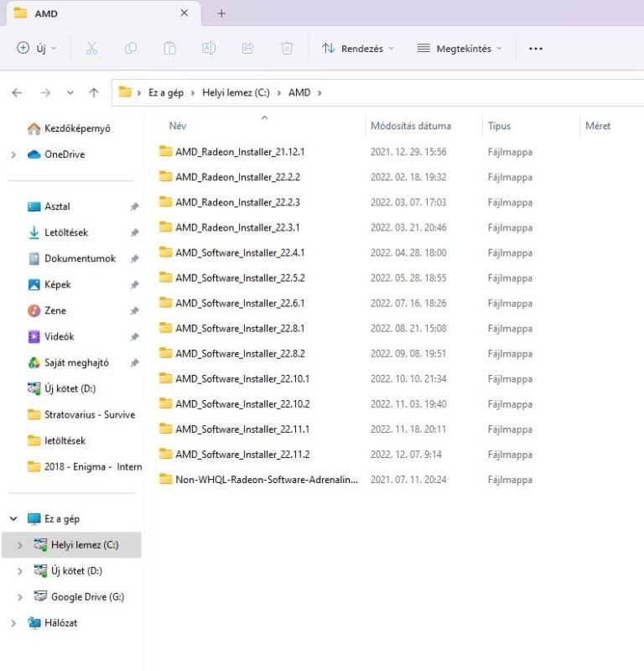This screenshot has width=644, height=671.
Task: Click Helyi lemez (C:) breadcrumb segment
Action: pos(236,92)
